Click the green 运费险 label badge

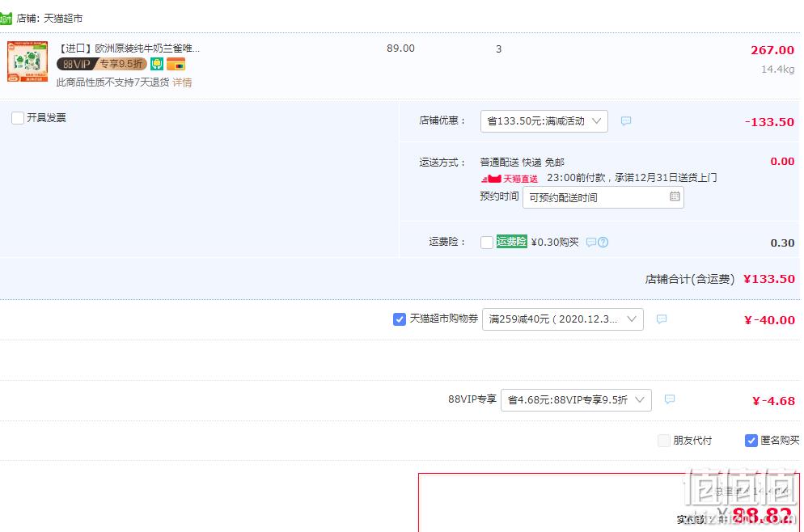click(511, 242)
